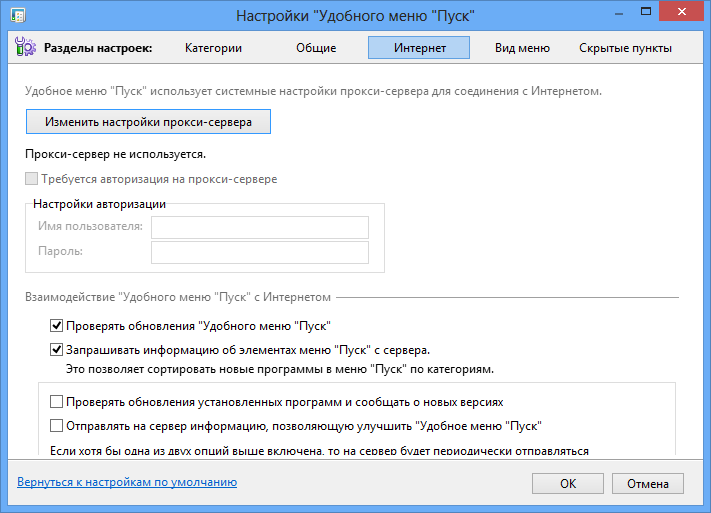This screenshot has width=711, height=513.
Task: Toggle Требуется авторизация на прокси-сервере checkbox
Action: click(x=32, y=179)
